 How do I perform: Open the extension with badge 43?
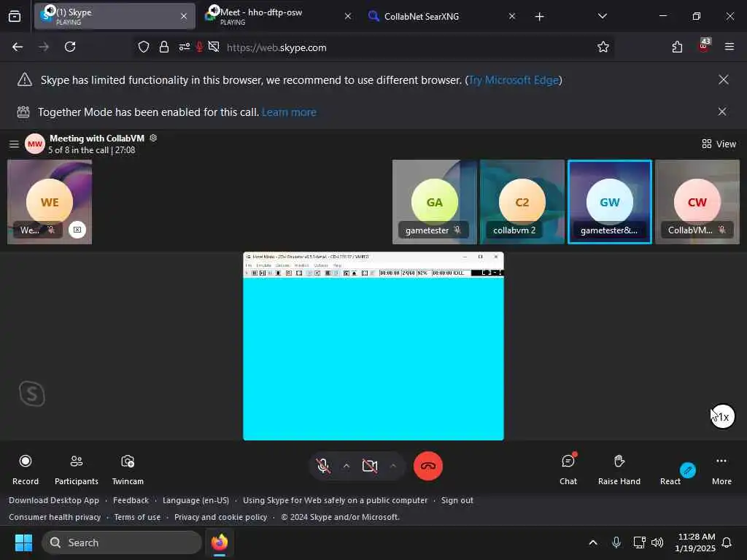pyautogui.click(x=704, y=46)
